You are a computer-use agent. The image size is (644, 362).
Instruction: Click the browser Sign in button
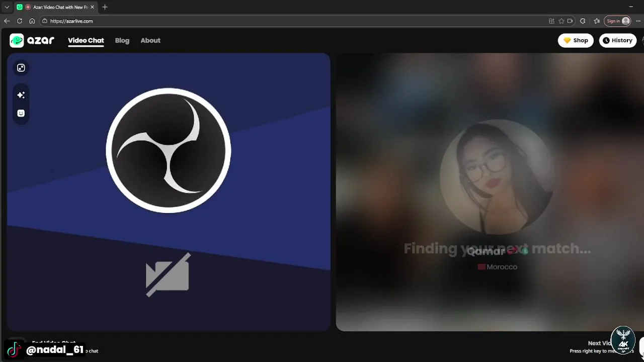(x=618, y=21)
